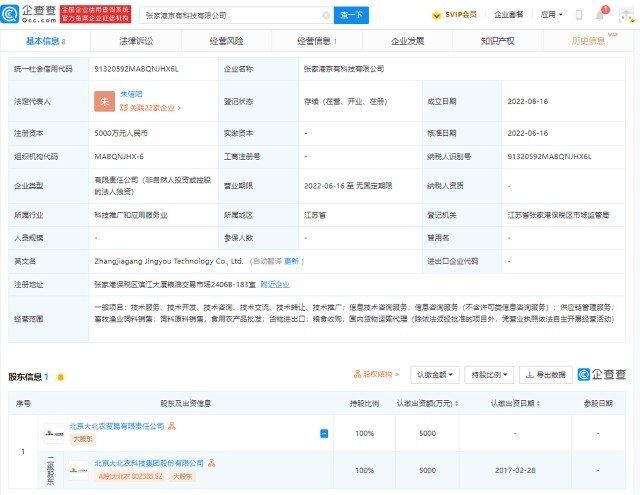Image resolution: width=640 pixels, height=495 pixels.
Task: Open equity structure icon for 北京大北农科技集团股份有限公司
Action: [x=211, y=463]
